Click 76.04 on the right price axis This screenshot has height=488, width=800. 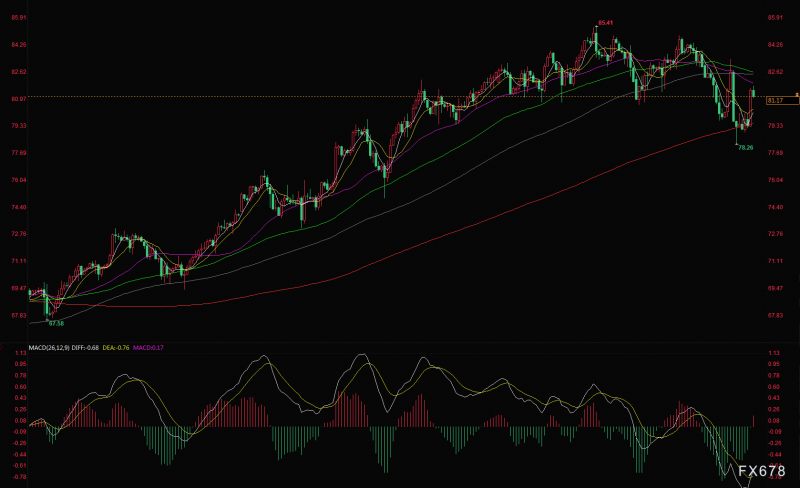(775, 180)
